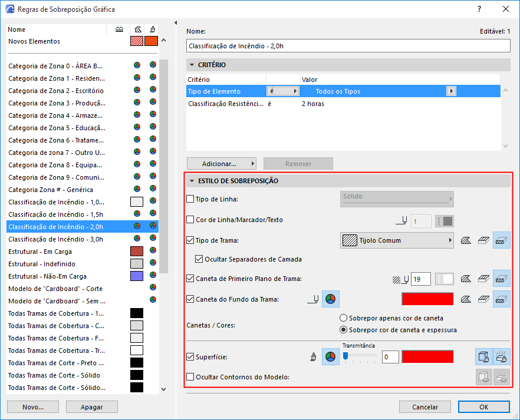This screenshot has height=420, width=520.
Task: Select Sobrepor apenas cor de caneta
Action: (x=344, y=318)
